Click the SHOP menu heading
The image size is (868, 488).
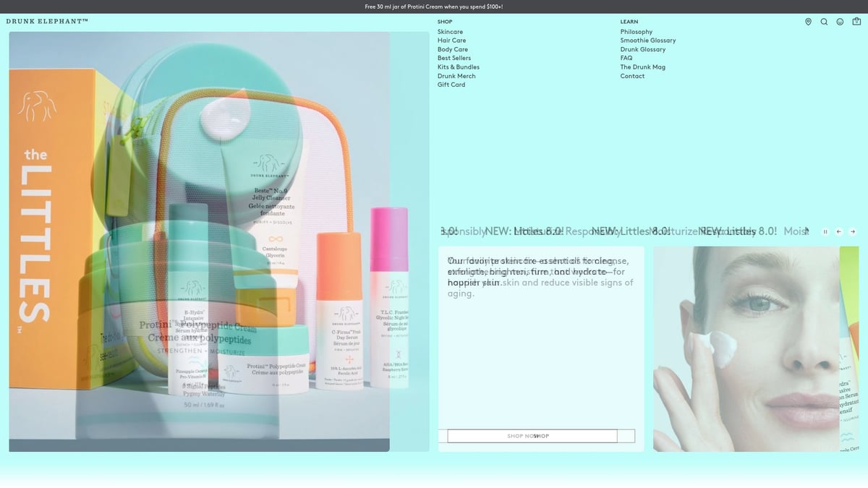click(445, 22)
